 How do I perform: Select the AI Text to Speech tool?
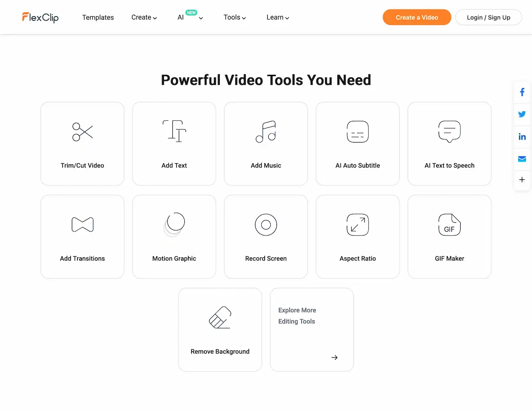click(449, 144)
